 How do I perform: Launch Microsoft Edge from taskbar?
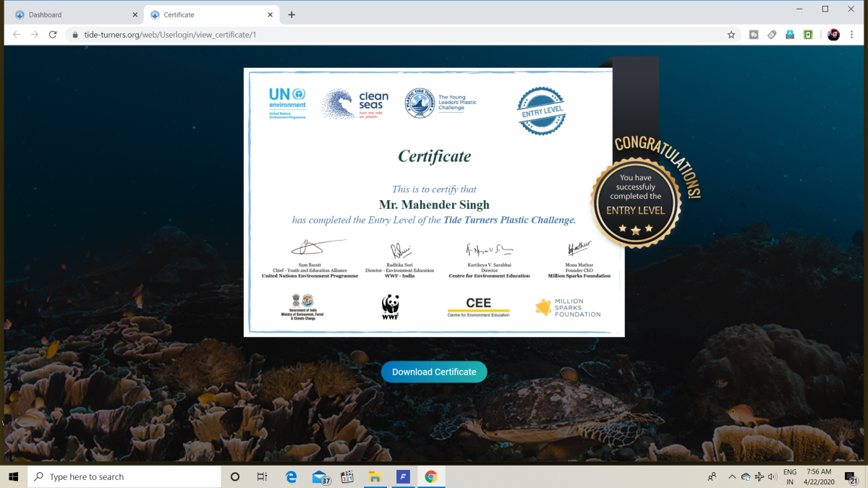(292, 476)
